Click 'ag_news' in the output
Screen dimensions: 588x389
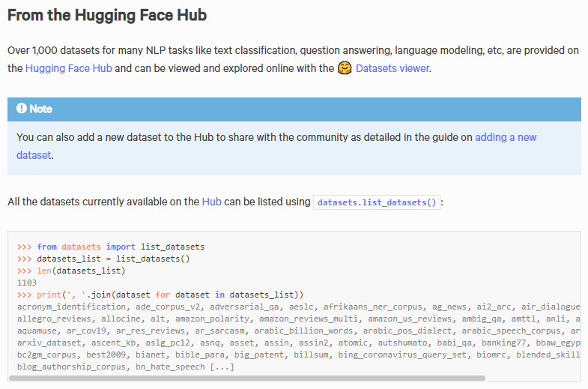pos(449,307)
